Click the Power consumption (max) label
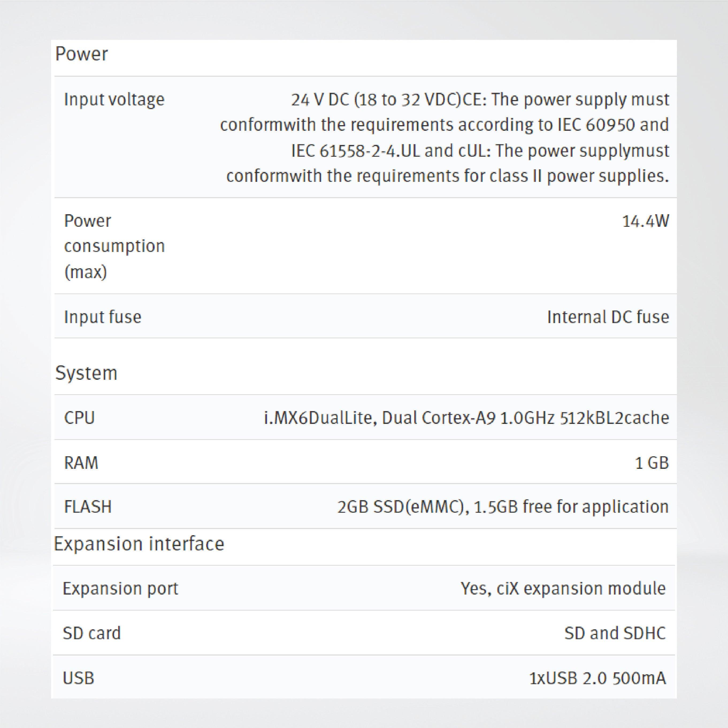Viewport: 728px width, 728px height. (x=114, y=246)
